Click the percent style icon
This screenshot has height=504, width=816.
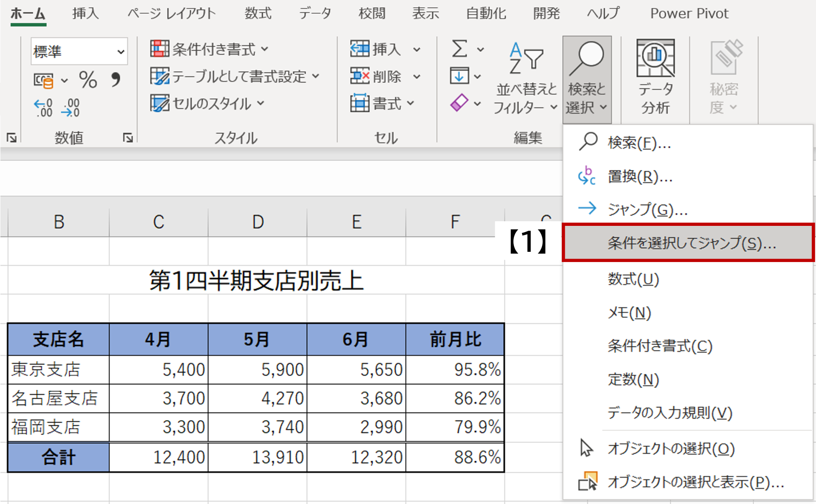(88, 79)
